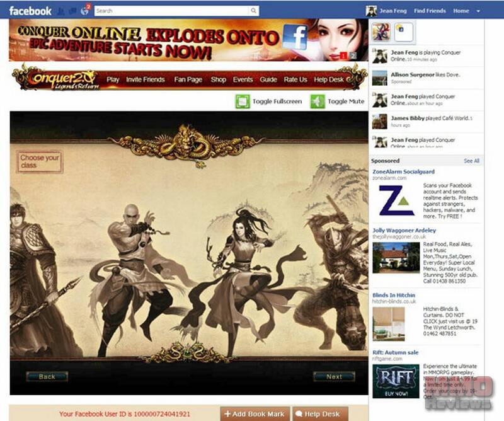
Task: Click zonealarm.com ad URL
Action: pyautogui.click(x=389, y=178)
